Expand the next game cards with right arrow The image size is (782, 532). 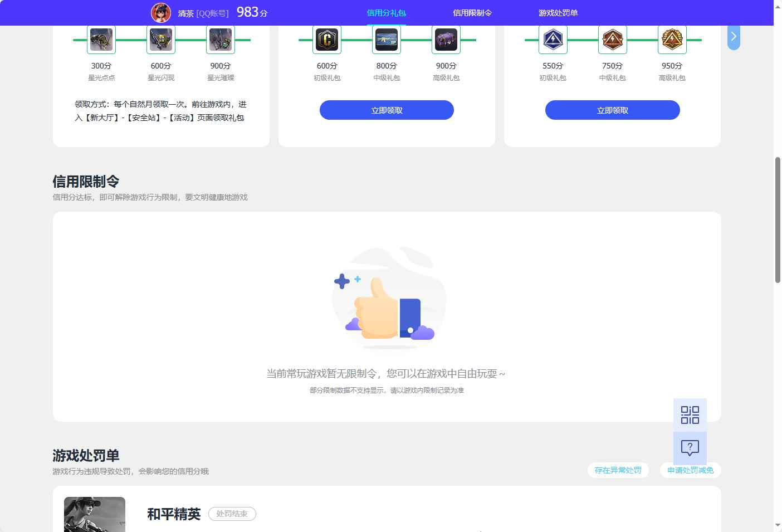(x=734, y=37)
